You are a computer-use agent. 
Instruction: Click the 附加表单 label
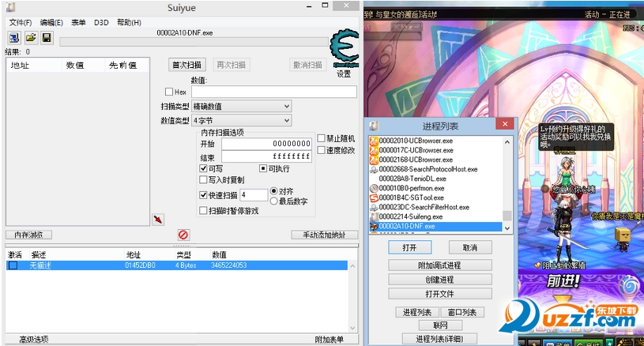pos(330,340)
